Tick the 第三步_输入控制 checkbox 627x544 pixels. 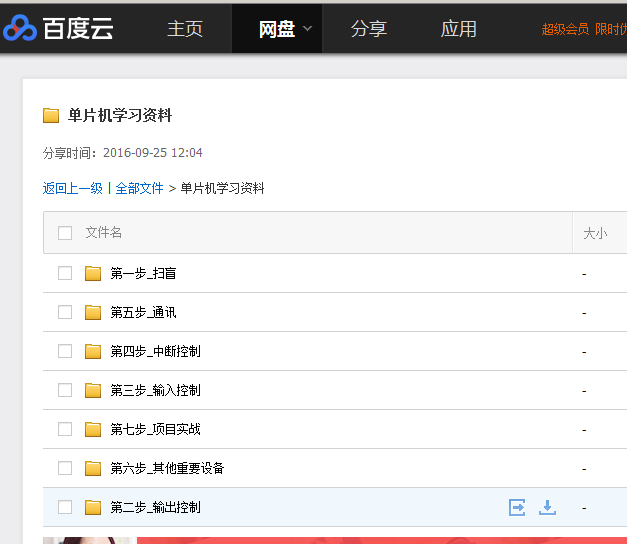65,390
